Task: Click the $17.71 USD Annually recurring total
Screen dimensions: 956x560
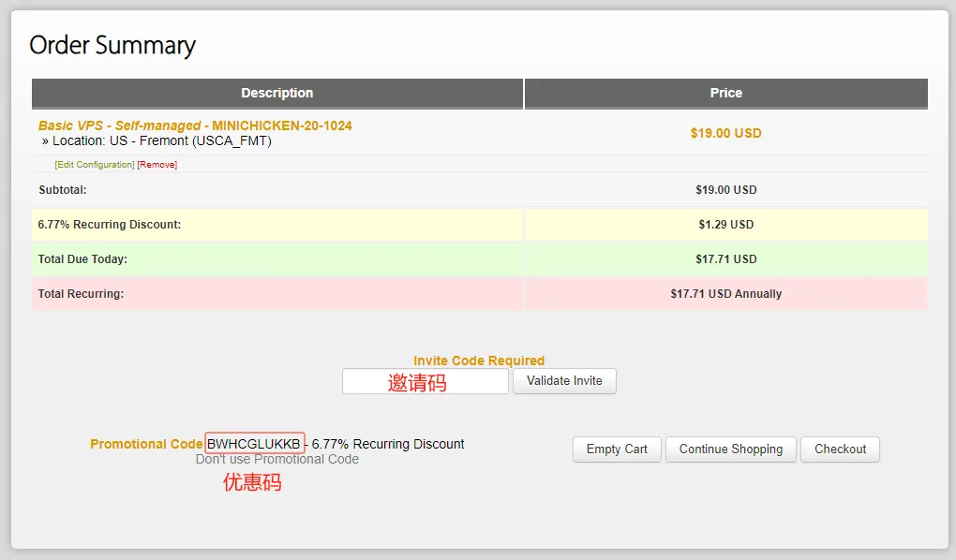Action: point(725,294)
